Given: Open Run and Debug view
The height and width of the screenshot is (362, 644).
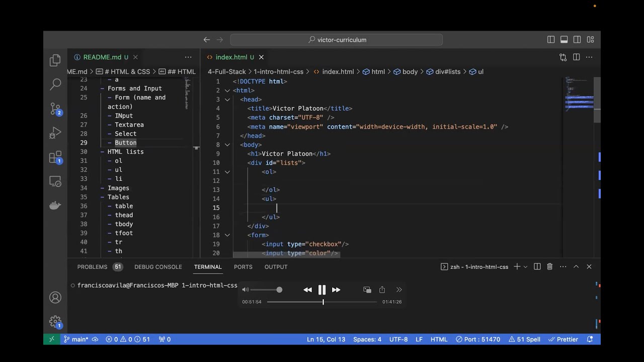Looking at the screenshot, I should tap(55, 133).
